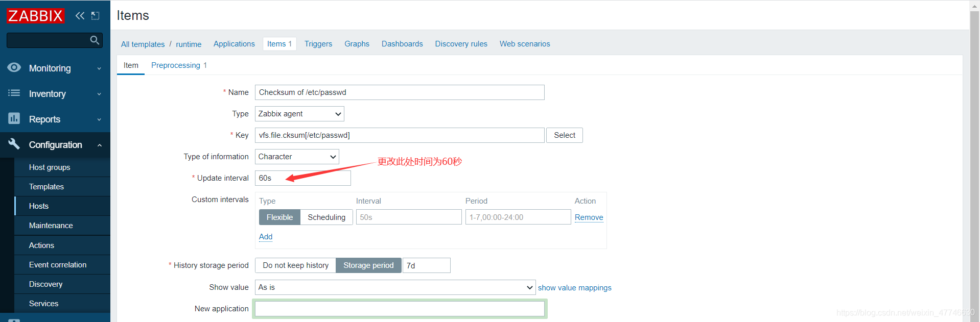Collapse sidebar with double-chevron icon

[80, 16]
